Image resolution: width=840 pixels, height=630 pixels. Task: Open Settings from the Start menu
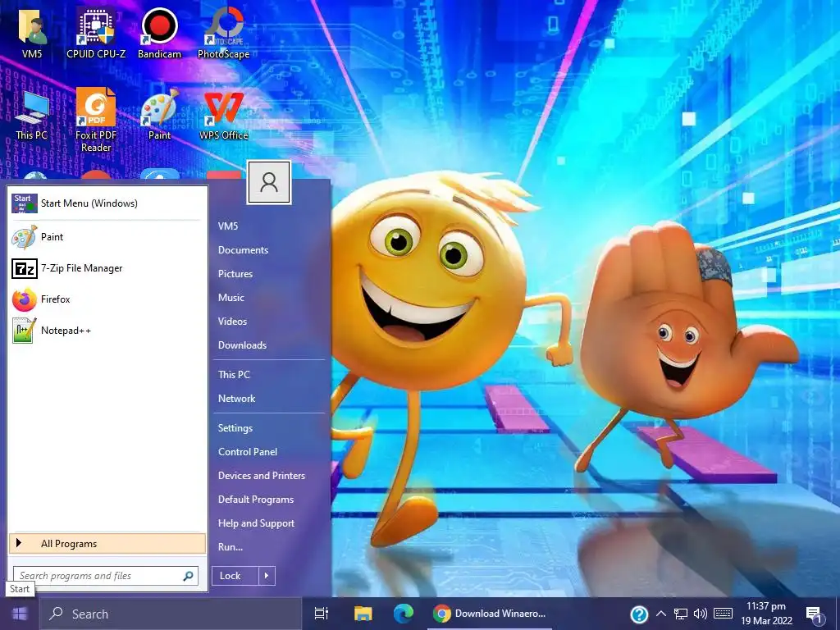[235, 428]
